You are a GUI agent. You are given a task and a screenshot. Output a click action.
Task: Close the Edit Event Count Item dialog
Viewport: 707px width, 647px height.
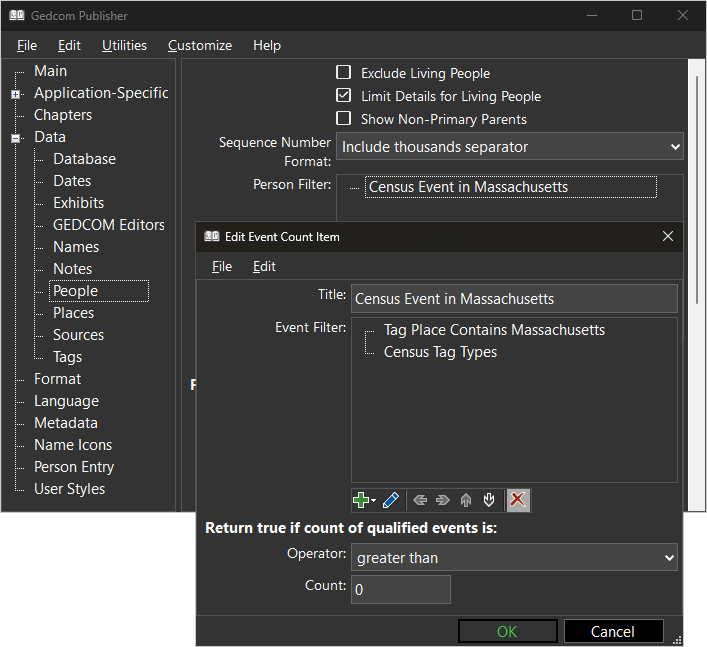pyautogui.click(x=668, y=236)
